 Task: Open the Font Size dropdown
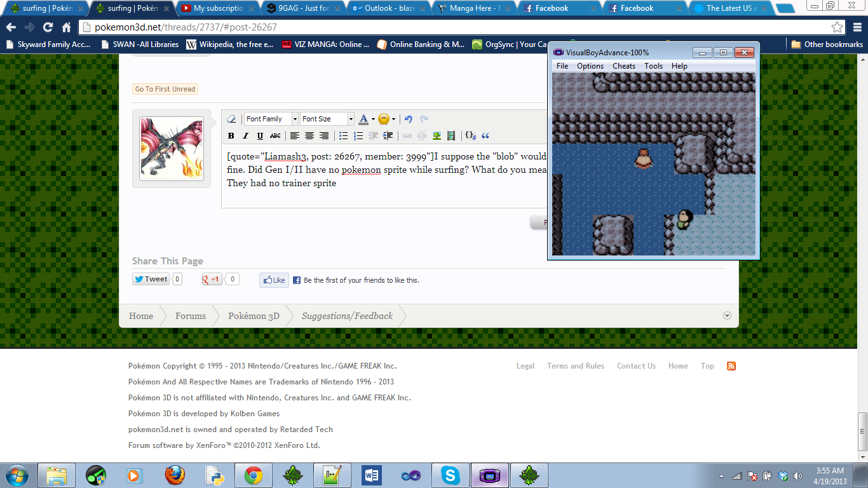pyautogui.click(x=327, y=119)
